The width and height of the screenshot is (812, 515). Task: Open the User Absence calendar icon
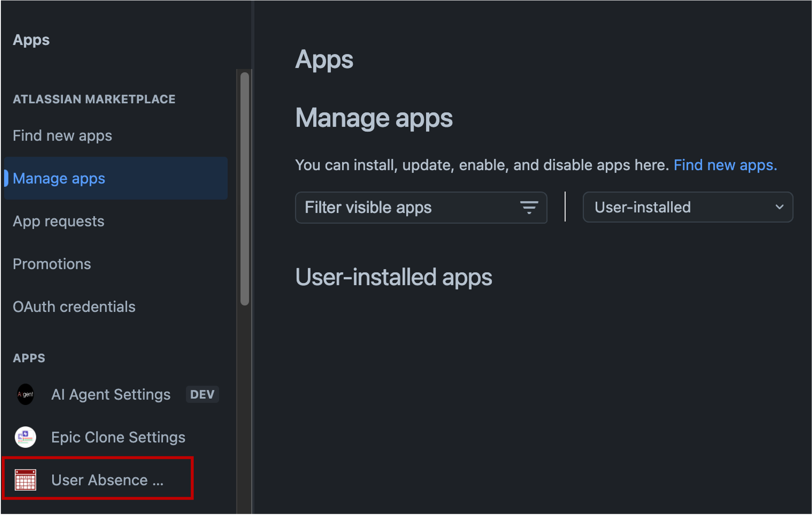pyautogui.click(x=25, y=480)
